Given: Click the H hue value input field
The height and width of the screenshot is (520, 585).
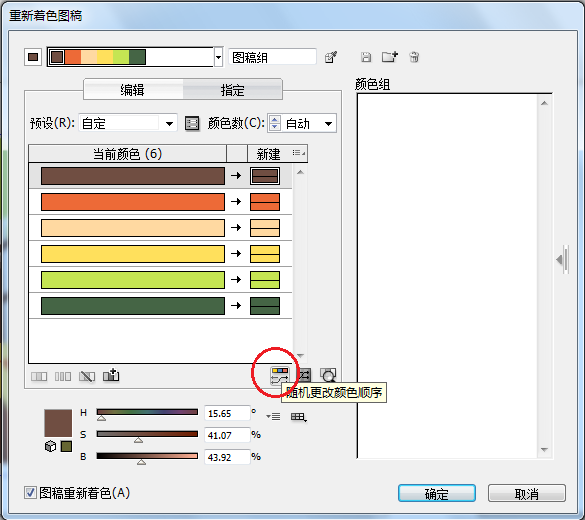Looking at the screenshot, I should pyautogui.click(x=227, y=413).
